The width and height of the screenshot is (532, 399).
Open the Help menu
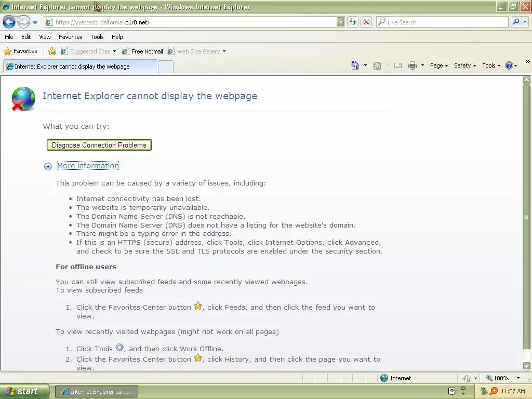[x=117, y=37]
